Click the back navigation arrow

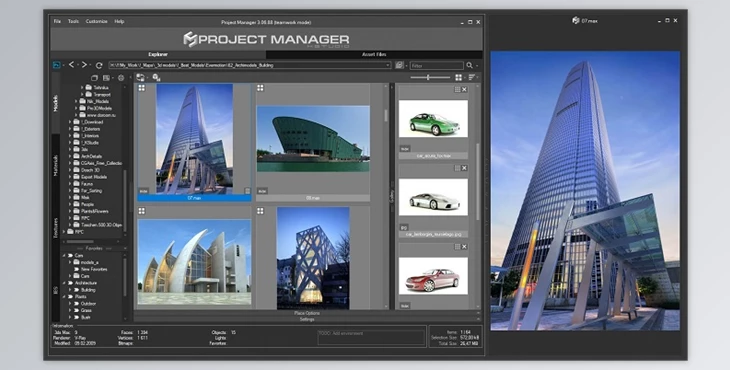click(x=72, y=65)
